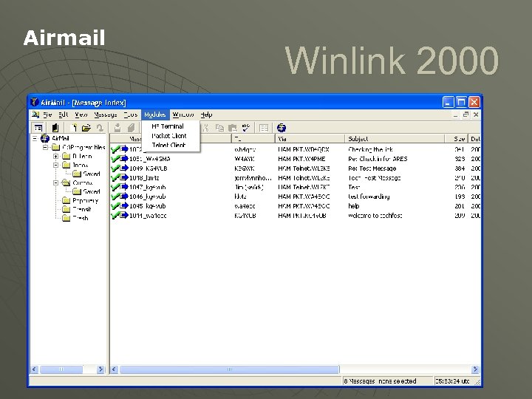
Task: Open the View menu
Action: 81,115
